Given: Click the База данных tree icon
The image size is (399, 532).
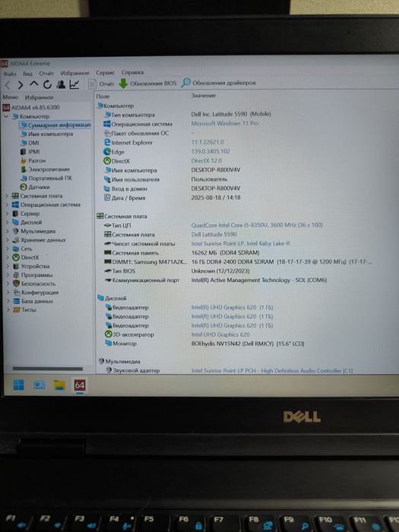Looking at the screenshot, I should [x=16, y=301].
